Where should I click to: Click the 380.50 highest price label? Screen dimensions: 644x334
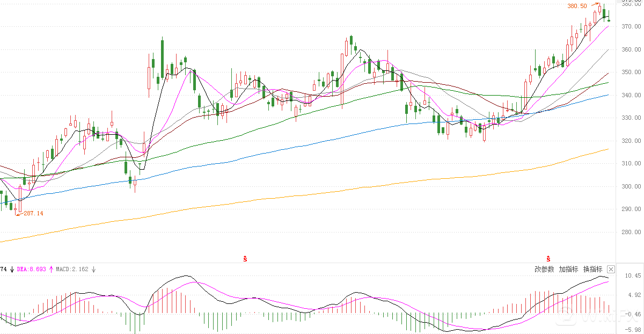pos(577,6)
